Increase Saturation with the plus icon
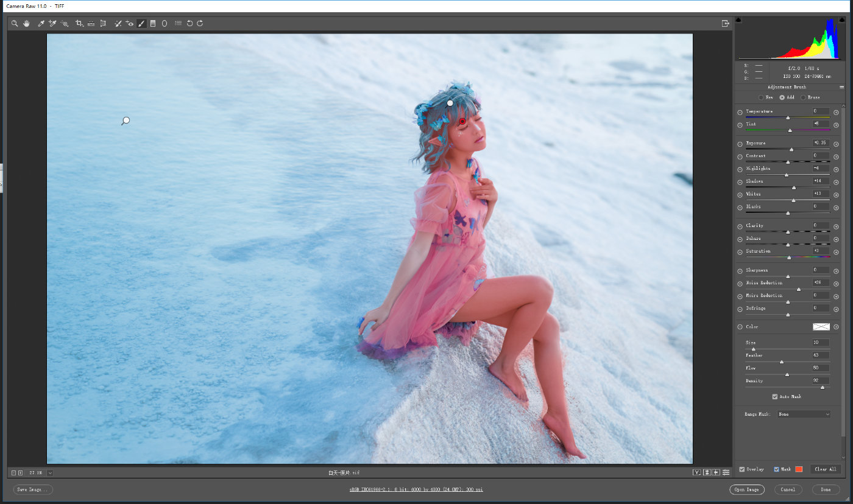The height and width of the screenshot is (504, 853). click(x=836, y=251)
